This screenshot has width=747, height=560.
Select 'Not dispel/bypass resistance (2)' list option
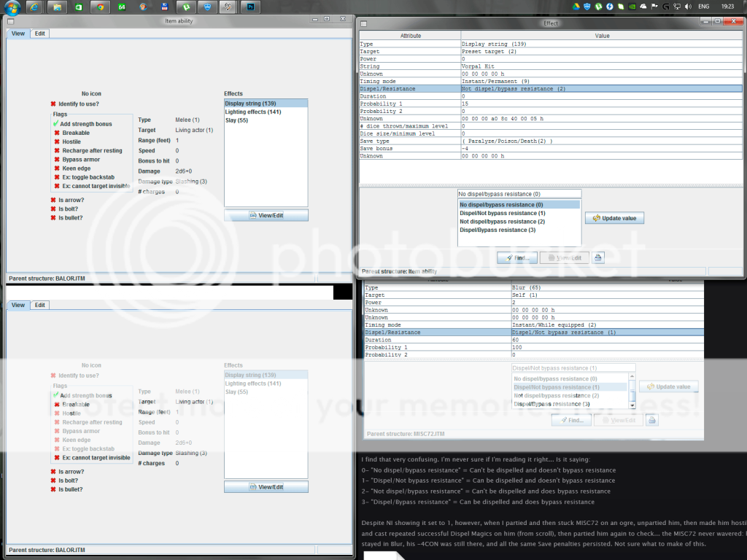pyautogui.click(x=502, y=222)
